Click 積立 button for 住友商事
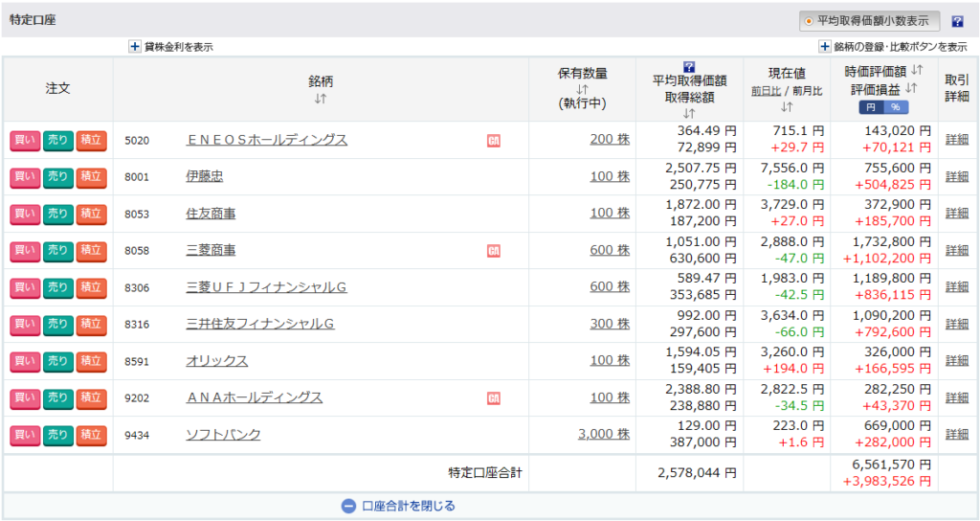The height and width of the screenshot is (521, 980). (x=91, y=214)
